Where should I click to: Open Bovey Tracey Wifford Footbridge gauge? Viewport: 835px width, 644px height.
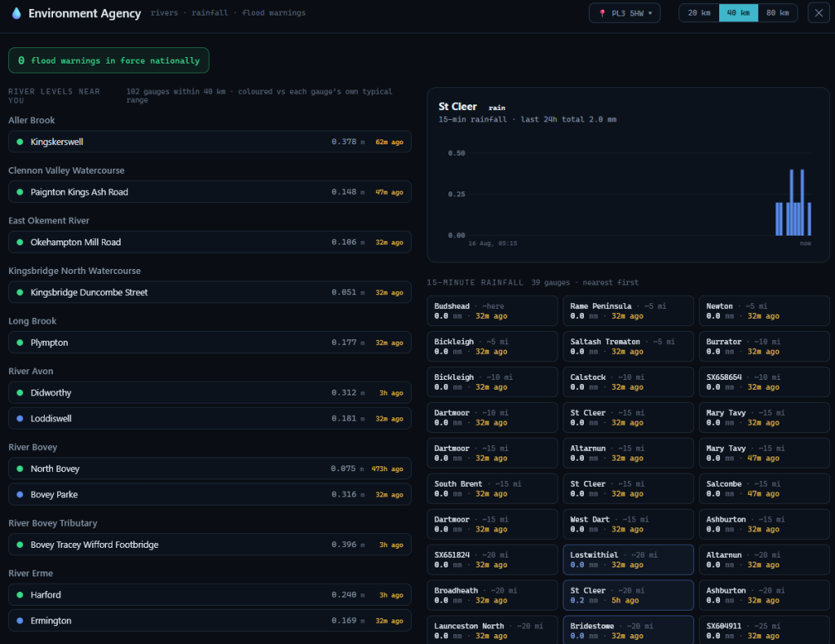210,545
